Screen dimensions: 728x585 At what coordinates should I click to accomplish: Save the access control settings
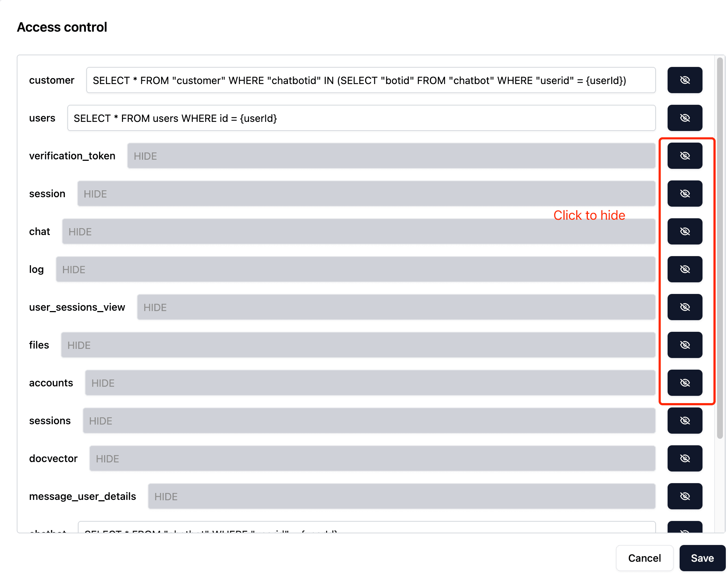click(702, 558)
